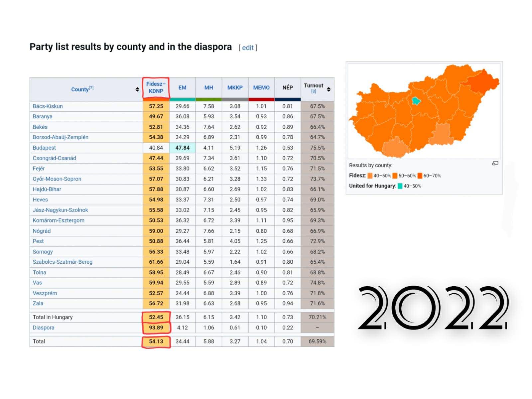Open the Diaspora row link
The image size is (532, 399).
[44, 328]
